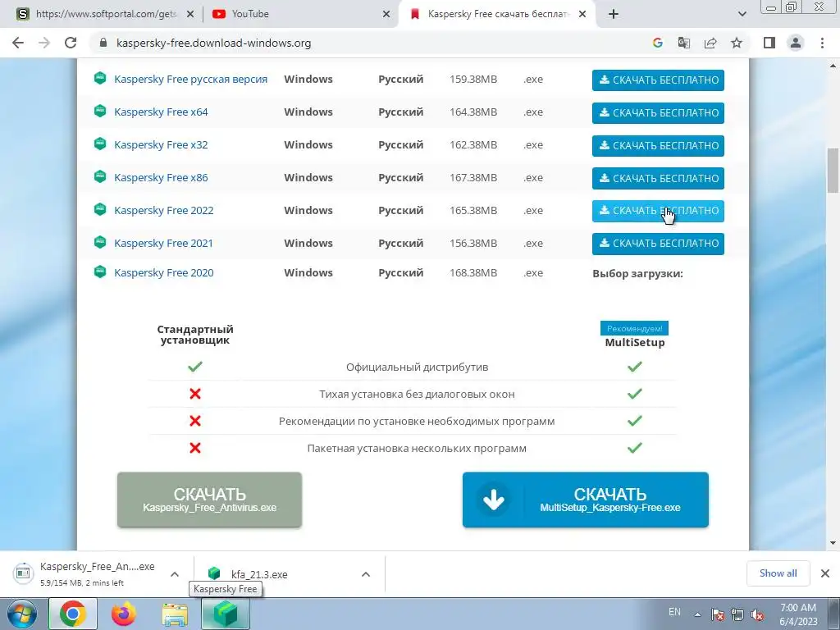Image resolution: width=840 pixels, height=630 pixels.
Task: Click the padlock site info icon
Action: [x=104, y=43]
